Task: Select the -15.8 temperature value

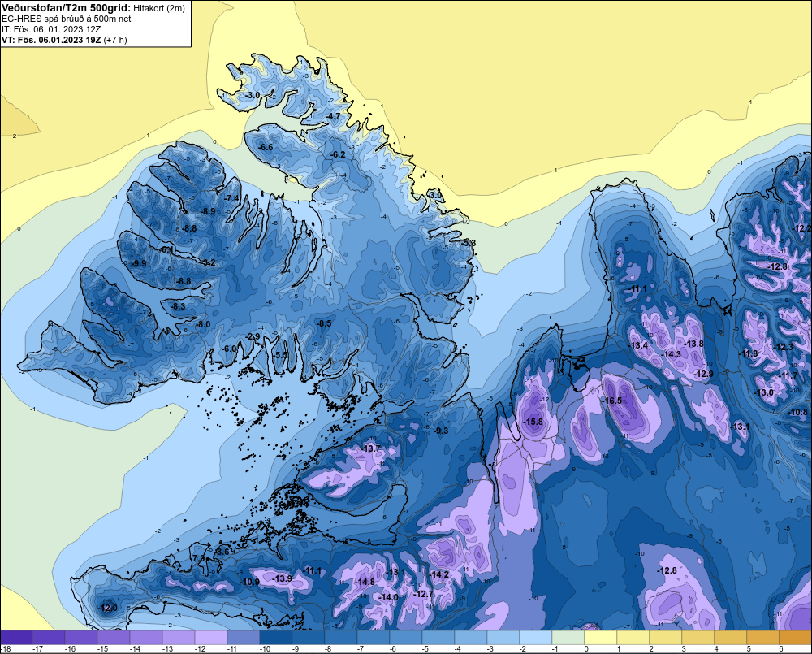Action: point(533,422)
